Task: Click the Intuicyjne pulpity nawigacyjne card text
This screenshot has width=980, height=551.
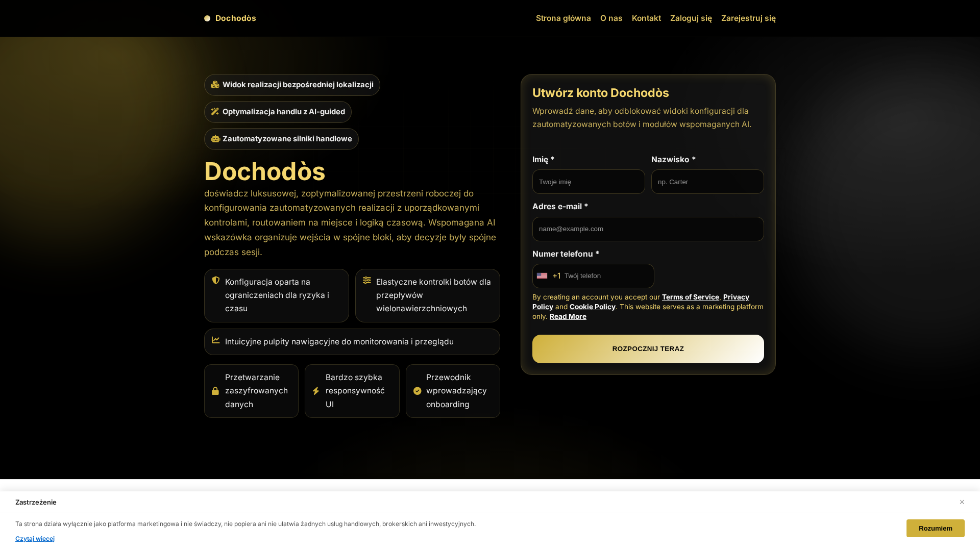Action: click(339, 342)
